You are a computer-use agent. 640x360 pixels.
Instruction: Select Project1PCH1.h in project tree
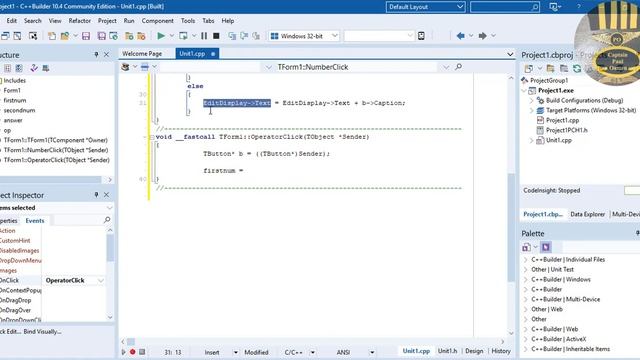[567, 130]
